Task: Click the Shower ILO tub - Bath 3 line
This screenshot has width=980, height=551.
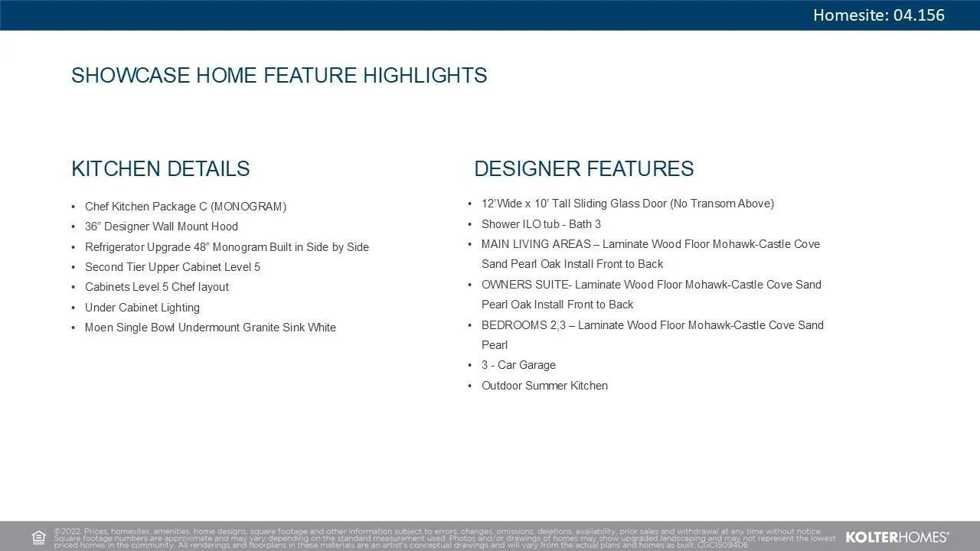Action: (541, 224)
